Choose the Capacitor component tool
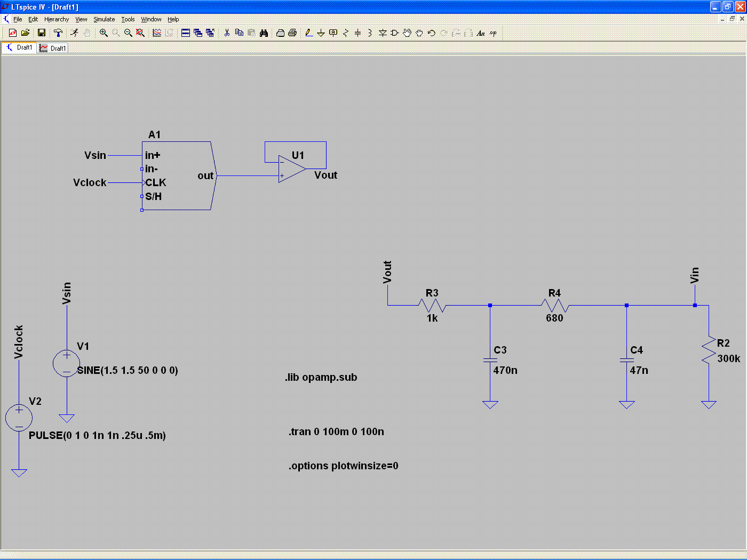The image size is (747, 560). click(357, 33)
